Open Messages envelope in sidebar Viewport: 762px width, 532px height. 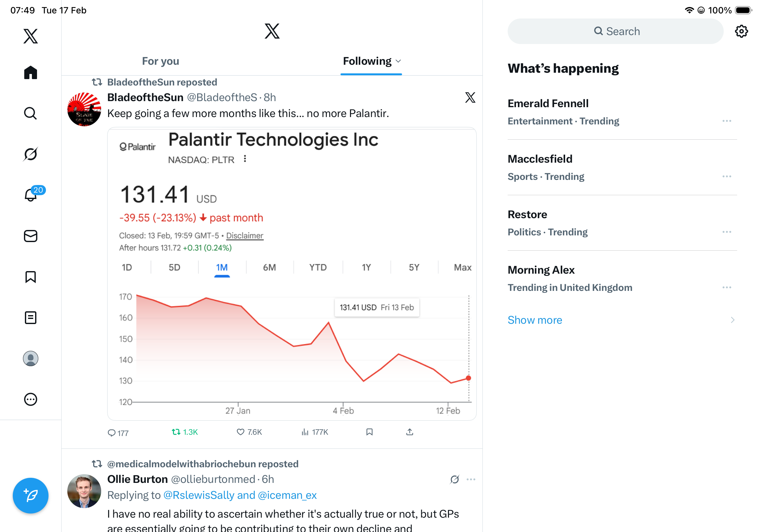tap(31, 236)
